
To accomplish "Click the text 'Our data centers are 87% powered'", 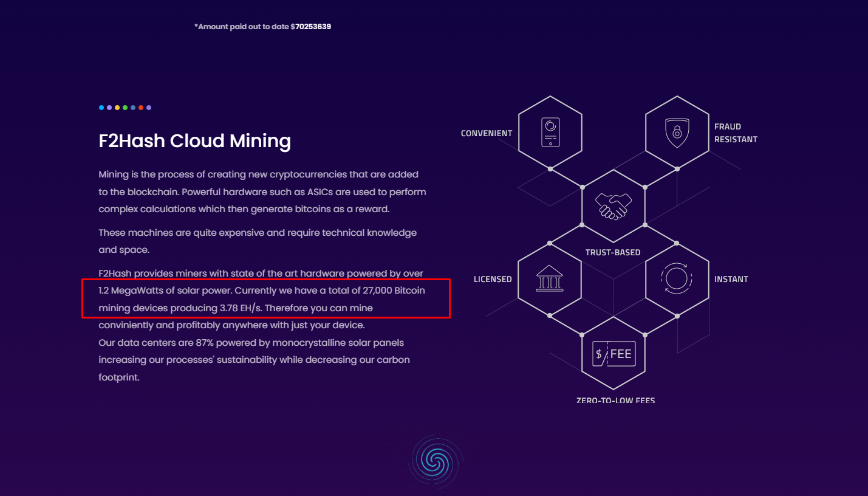I will click(251, 343).
